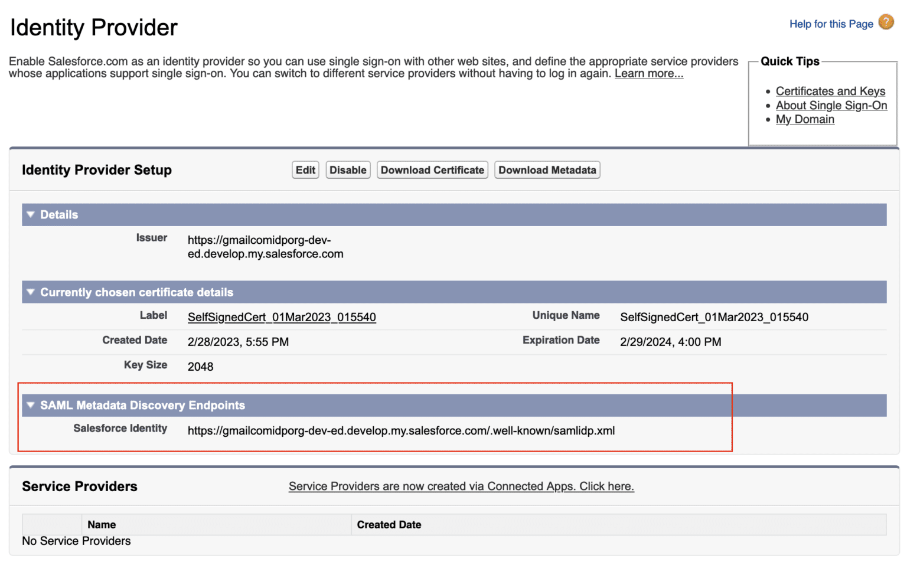Image resolution: width=907 pixels, height=588 pixels.
Task: Click the Edit button
Action: pos(305,169)
